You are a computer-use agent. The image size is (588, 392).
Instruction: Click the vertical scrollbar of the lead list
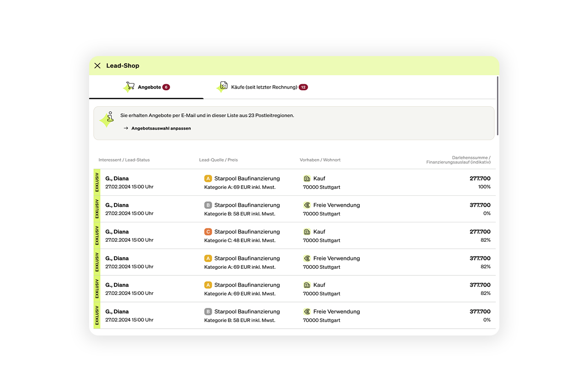[x=498, y=106]
